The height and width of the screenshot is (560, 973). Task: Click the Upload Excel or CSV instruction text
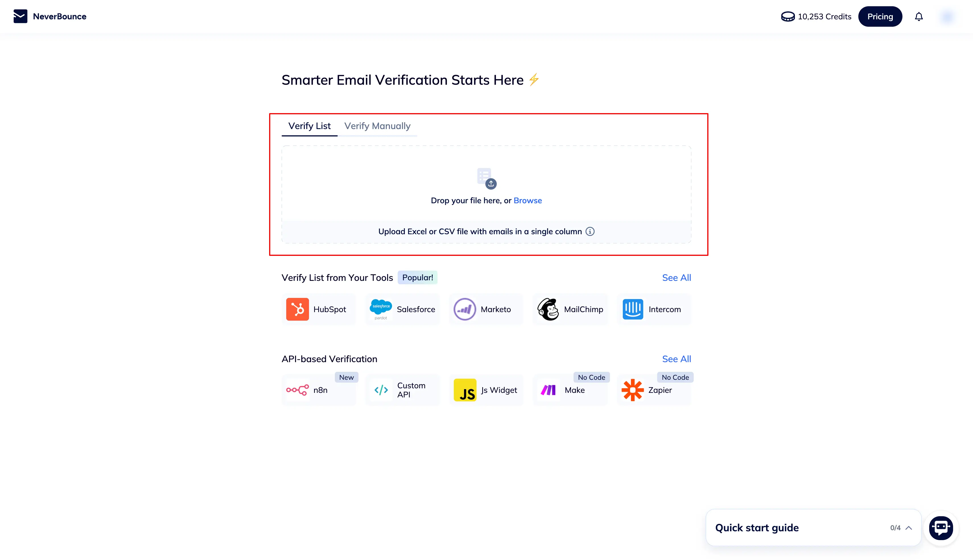(x=480, y=232)
